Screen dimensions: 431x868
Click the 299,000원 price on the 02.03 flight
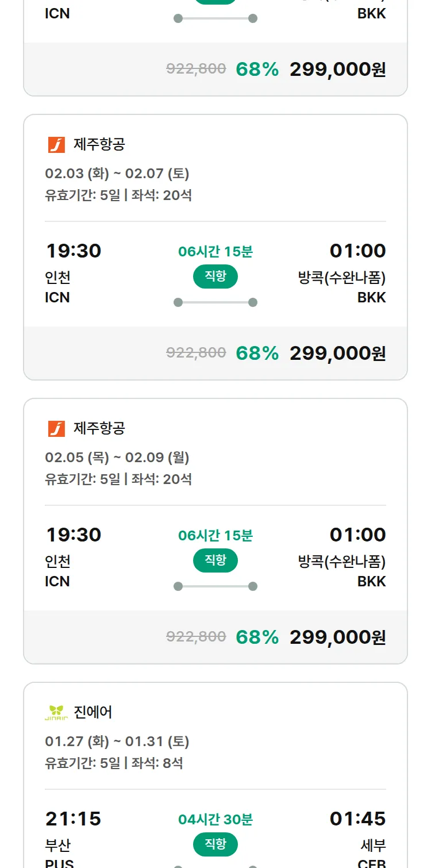pyautogui.click(x=337, y=353)
